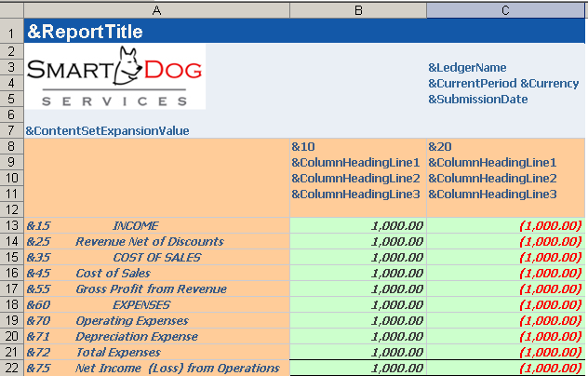This screenshot has width=588, height=376.
Task: Click &ColumnHeadingLine3 in column C
Action: coord(505,194)
